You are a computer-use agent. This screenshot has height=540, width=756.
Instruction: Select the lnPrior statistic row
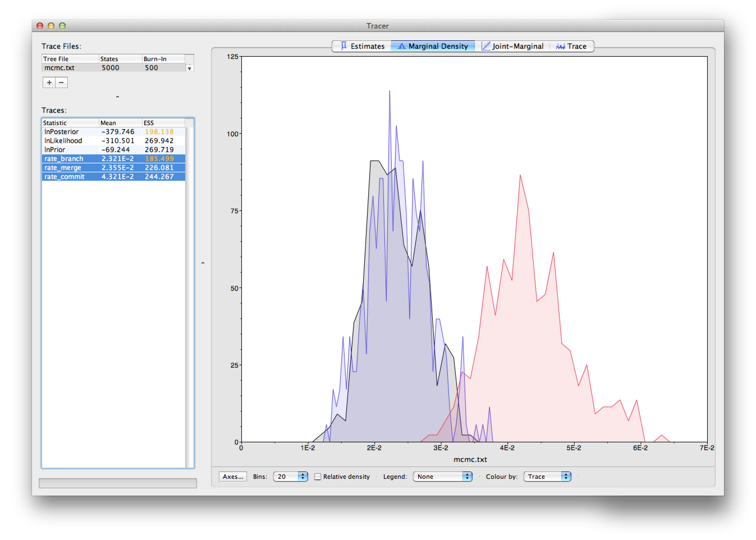click(113, 150)
